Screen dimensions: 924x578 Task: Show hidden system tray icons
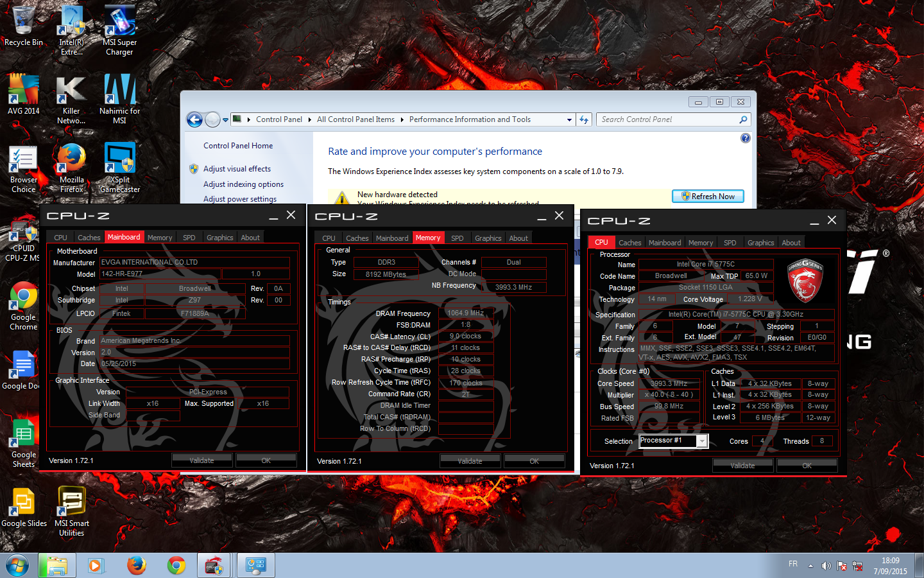pos(810,566)
